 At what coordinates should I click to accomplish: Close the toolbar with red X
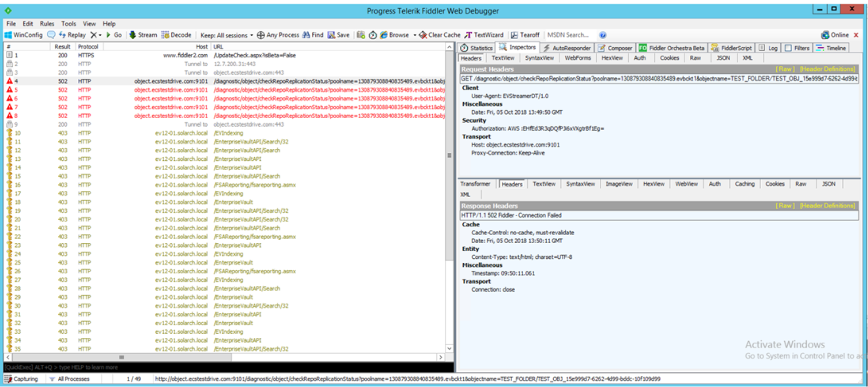(x=856, y=35)
